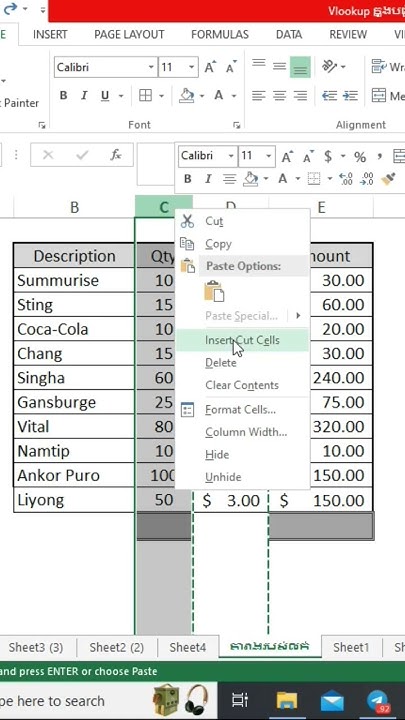Viewport: 405px width, 720px height.
Task: Click mini toolbar Center align icon
Action: 229,179
